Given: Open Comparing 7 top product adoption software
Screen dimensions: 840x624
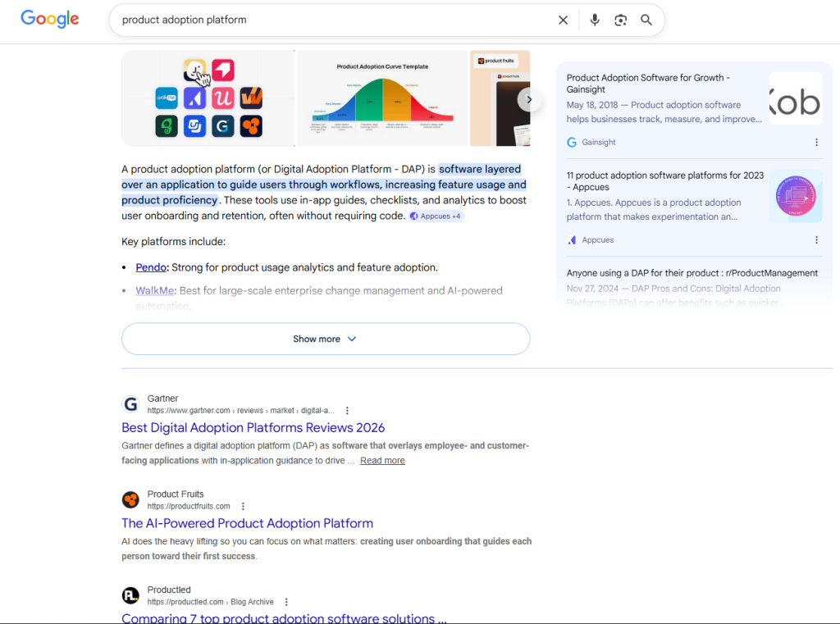Looking at the screenshot, I should [x=284, y=618].
